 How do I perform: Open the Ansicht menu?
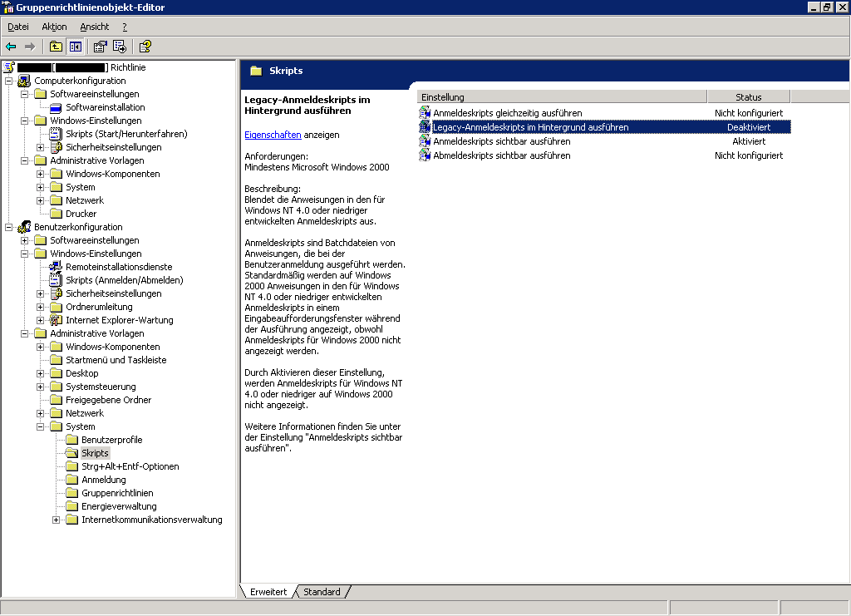point(95,27)
